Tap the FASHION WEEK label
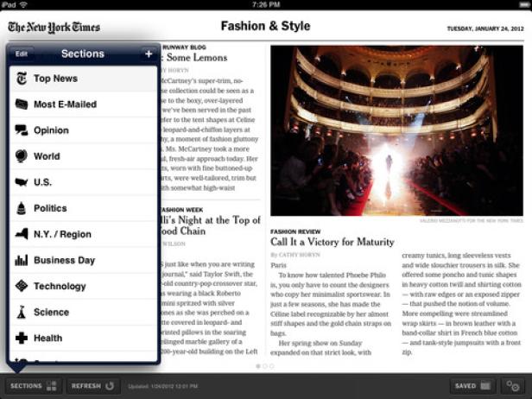 point(182,210)
